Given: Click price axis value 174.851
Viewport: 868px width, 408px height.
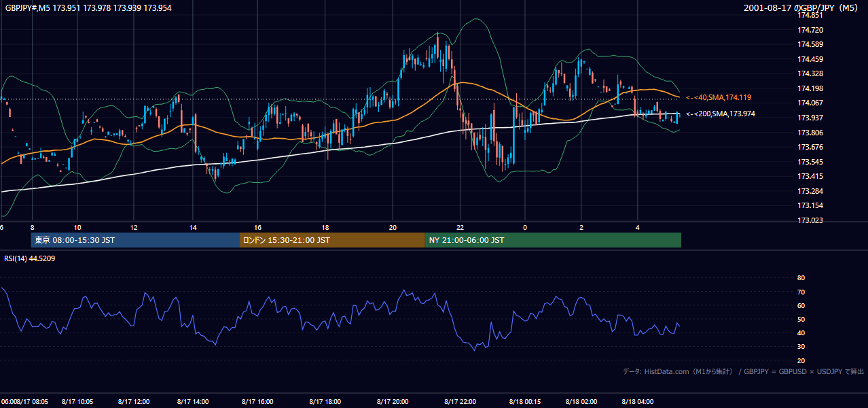Looking at the screenshot, I should coord(810,15).
